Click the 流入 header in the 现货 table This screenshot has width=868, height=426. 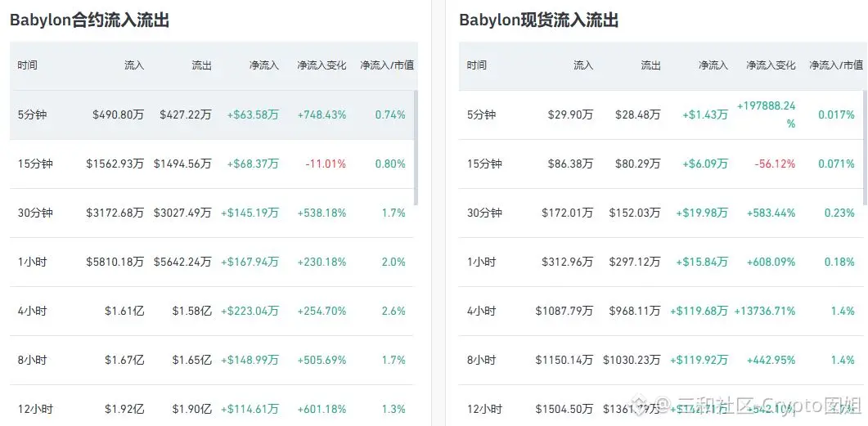(583, 65)
